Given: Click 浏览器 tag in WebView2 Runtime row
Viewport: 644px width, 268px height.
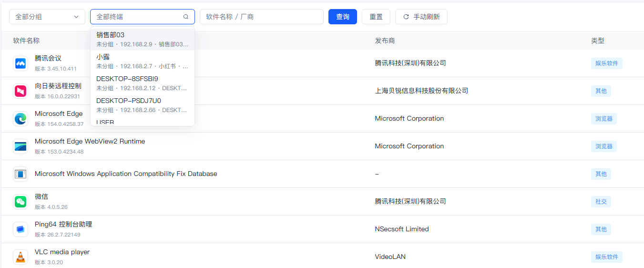Looking at the screenshot, I should (x=604, y=146).
